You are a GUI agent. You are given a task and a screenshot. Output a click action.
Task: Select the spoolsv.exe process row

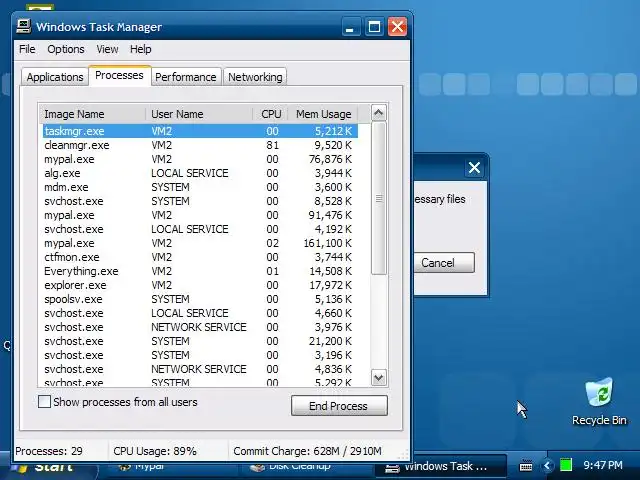pos(200,299)
